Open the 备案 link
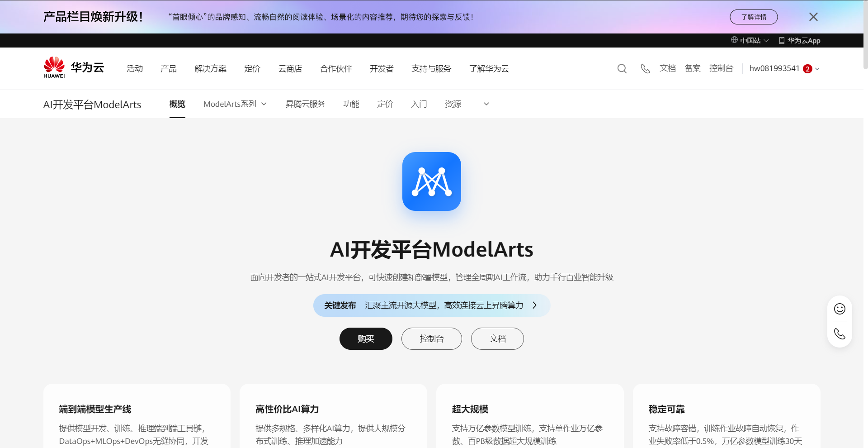The image size is (868, 448). pyautogui.click(x=693, y=68)
